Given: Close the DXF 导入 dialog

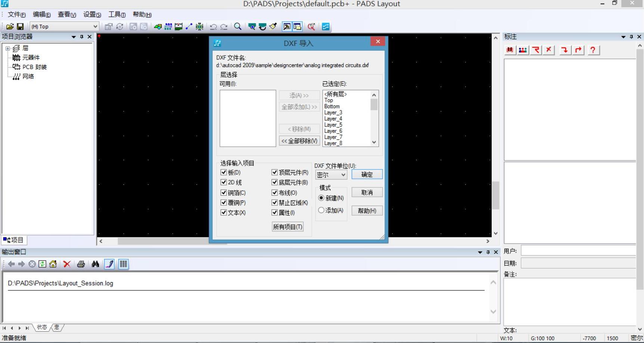Looking at the screenshot, I should [x=378, y=41].
